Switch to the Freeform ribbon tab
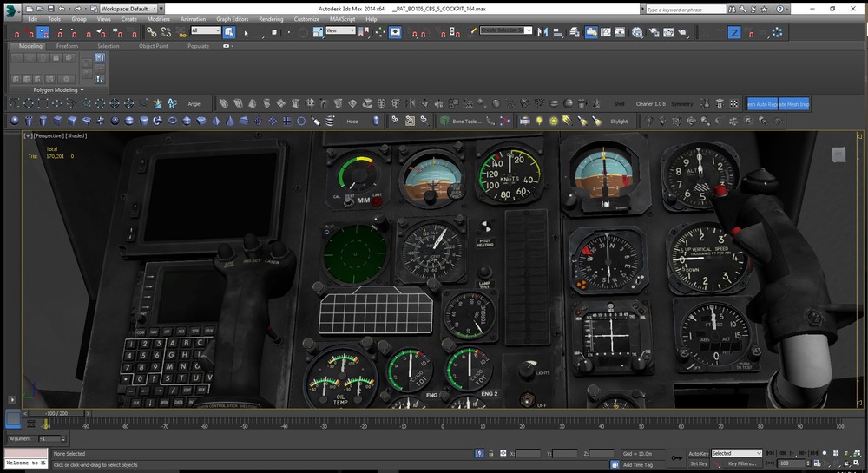Viewport: 868px width, 473px height. tap(69, 46)
